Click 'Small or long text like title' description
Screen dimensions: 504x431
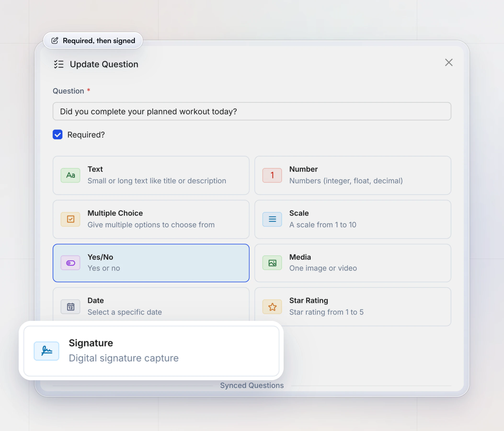click(x=157, y=181)
